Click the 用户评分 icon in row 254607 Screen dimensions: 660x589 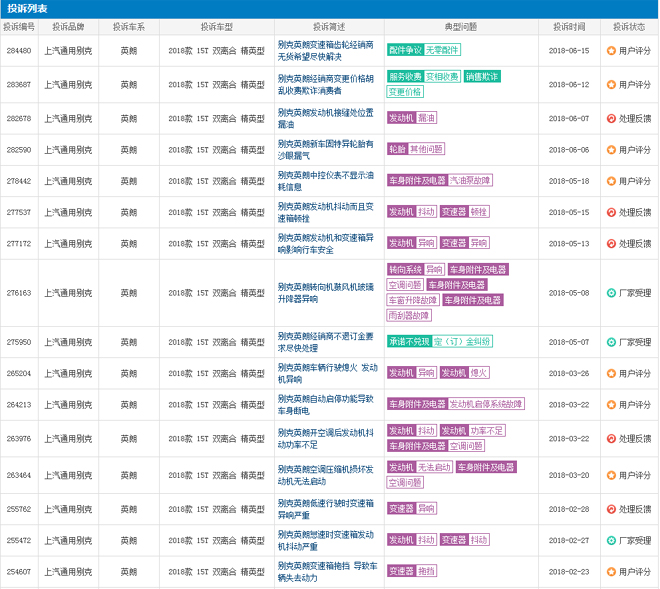(x=611, y=572)
